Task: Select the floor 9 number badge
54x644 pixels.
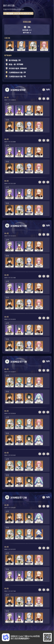Action: click(x=7, y=90)
